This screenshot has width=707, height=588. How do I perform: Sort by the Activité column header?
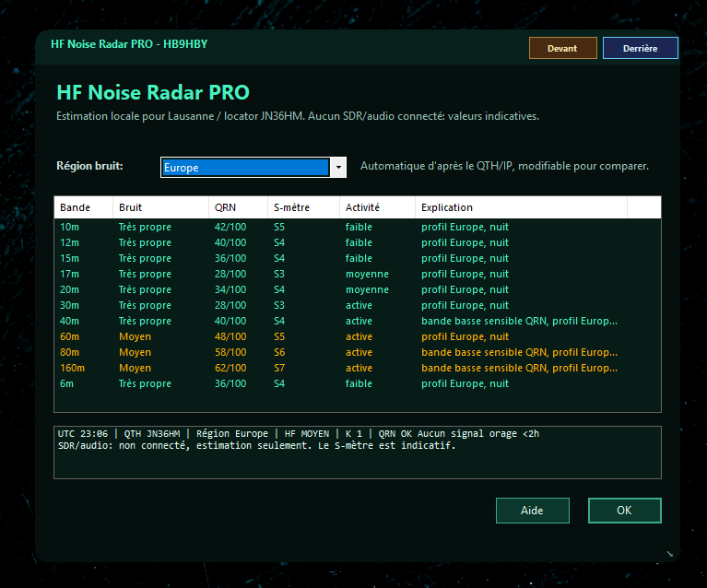coord(377,207)
